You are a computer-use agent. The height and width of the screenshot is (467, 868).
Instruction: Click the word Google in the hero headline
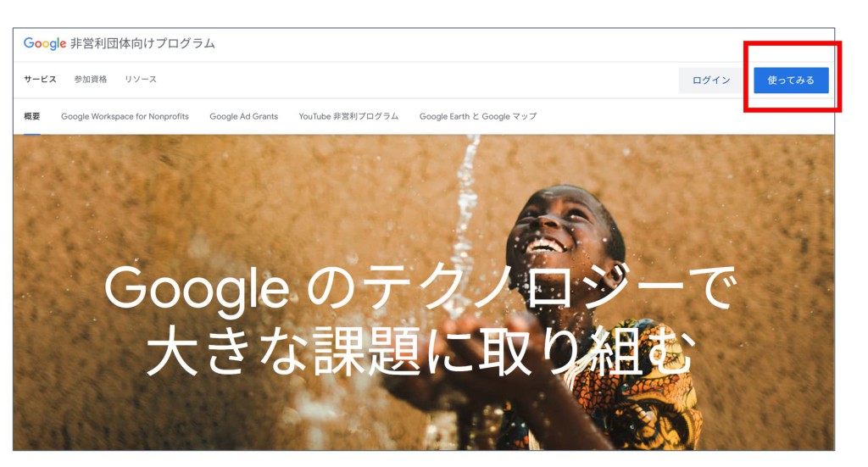coord(197,289)
